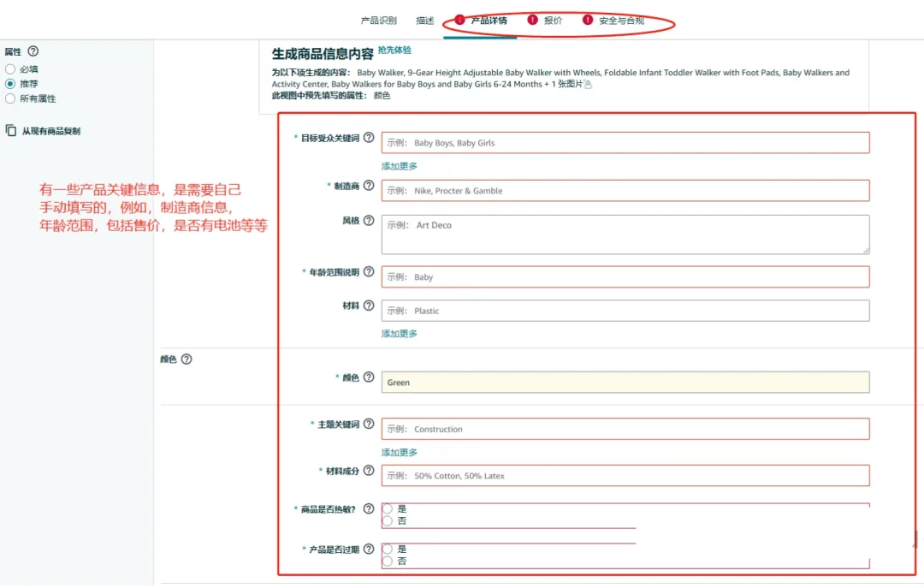Viewport: 924px width, 588px height.
Task: Choose 否 for 产品是否过期
Action: pos(388,561)
